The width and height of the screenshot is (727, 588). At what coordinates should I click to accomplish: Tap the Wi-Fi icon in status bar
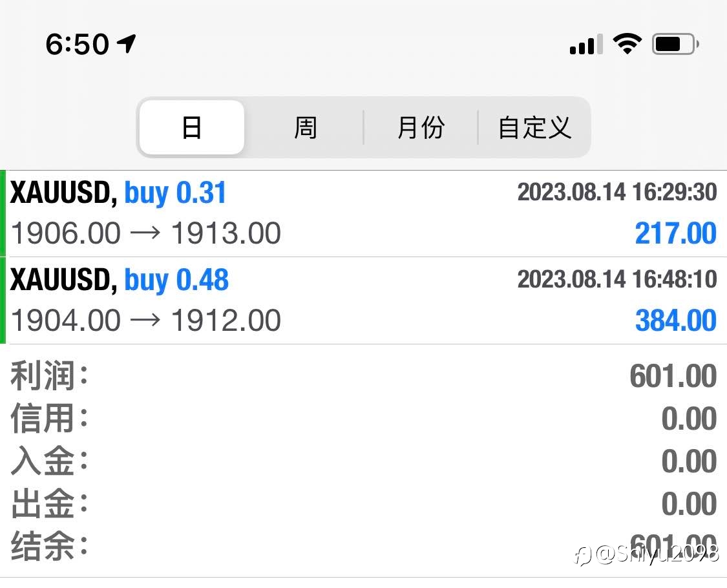click(626, 44)
